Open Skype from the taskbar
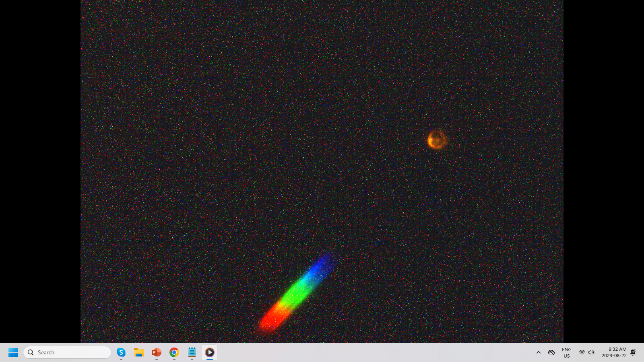Viewport: 644px width, 362px height. tap(121, 352)
